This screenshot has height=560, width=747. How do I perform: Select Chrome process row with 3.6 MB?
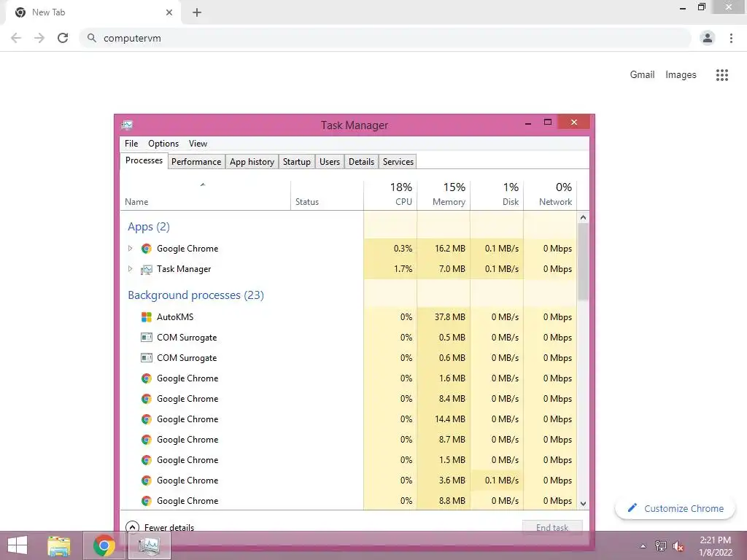pyautogui.click(x=349, y=481)
